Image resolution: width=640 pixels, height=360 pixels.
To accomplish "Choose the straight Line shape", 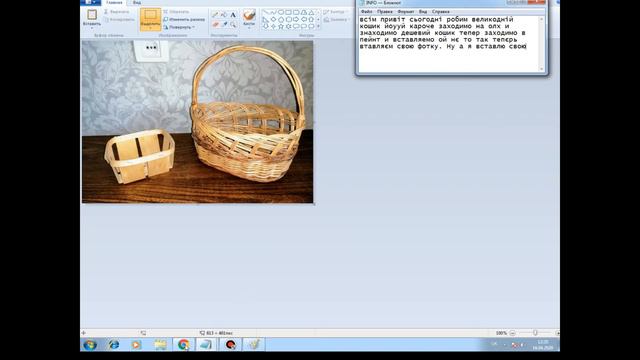I will [266, 12].
